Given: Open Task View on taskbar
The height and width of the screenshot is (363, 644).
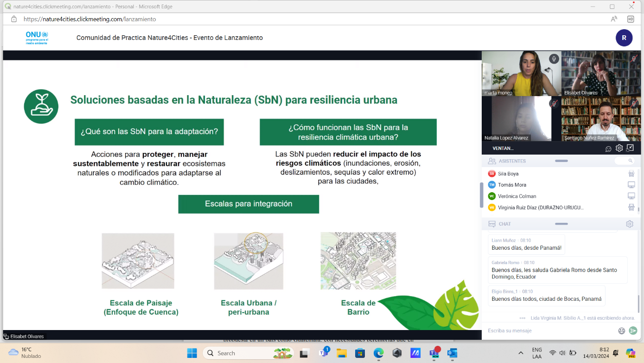Looking at the screenshot, I should pyautogui.click(x=304, y=353).
